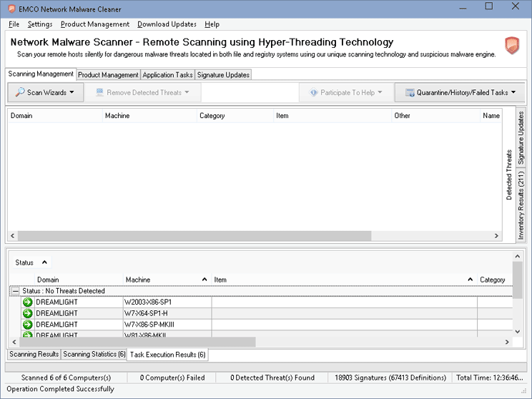Click '18903 Signatures (67413 Definitions)' status text

click(x=390, y=378)
